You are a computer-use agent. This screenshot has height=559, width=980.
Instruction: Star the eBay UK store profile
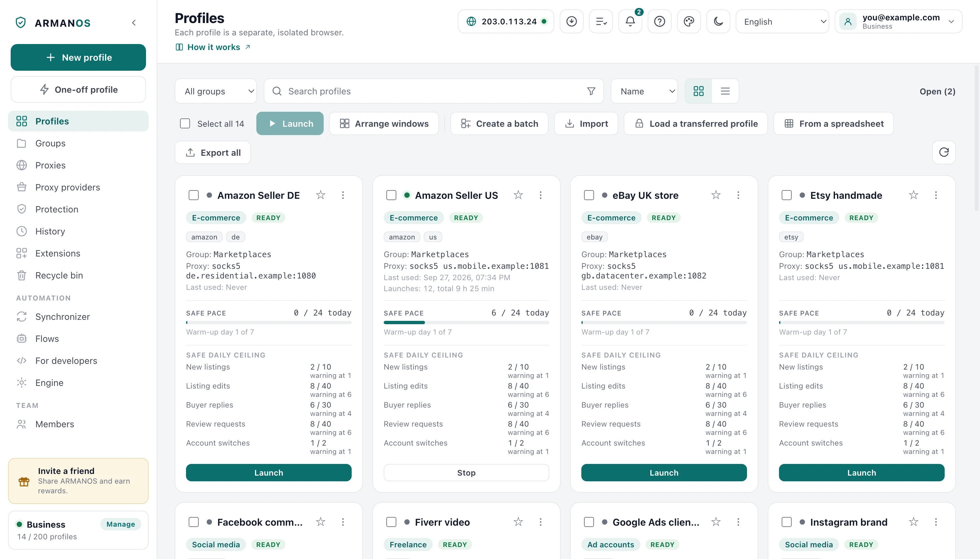(716, 195)
